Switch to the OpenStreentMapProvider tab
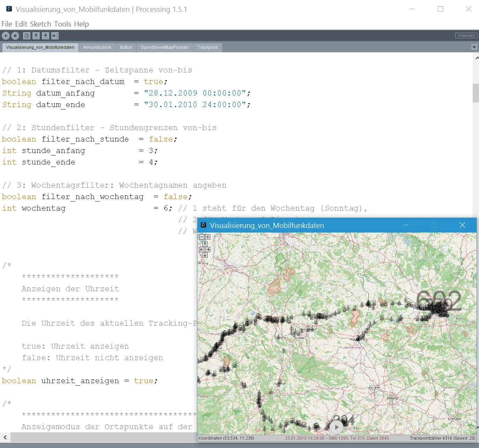479x448 pixels. pyautogui.click(x=165, y=47)
